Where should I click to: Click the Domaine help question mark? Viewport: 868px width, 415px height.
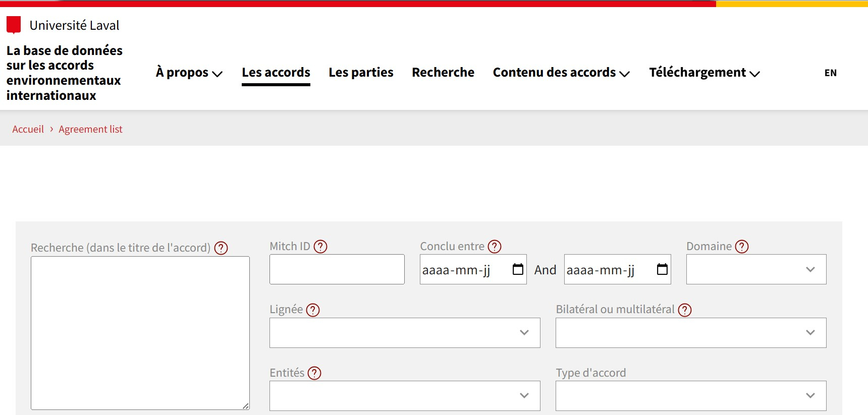pos(742,247)
